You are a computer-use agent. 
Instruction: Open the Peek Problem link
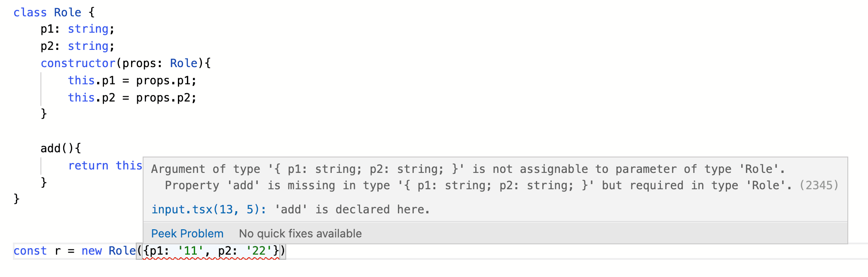187,234
